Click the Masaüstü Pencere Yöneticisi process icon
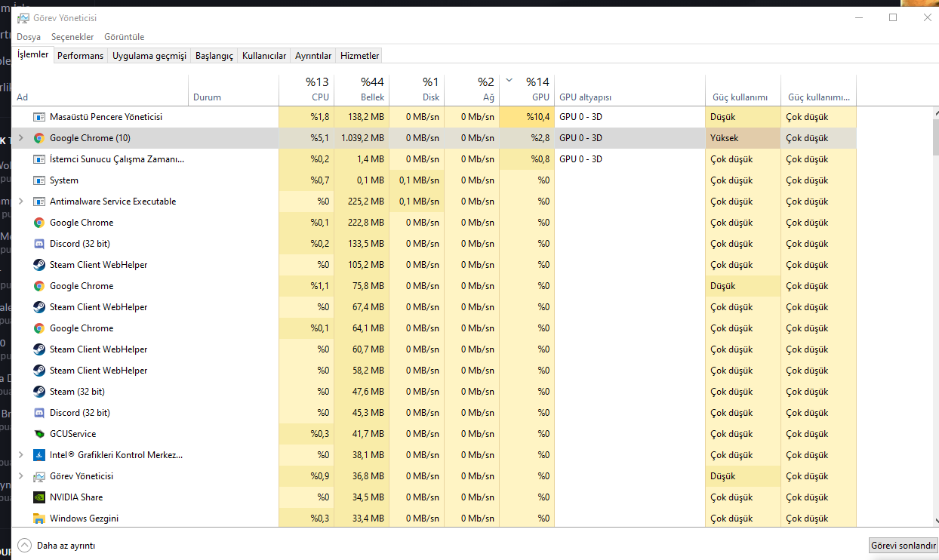The width and height of the screenshot is (939, 560). pyautogui.click(x=39, y=117)
